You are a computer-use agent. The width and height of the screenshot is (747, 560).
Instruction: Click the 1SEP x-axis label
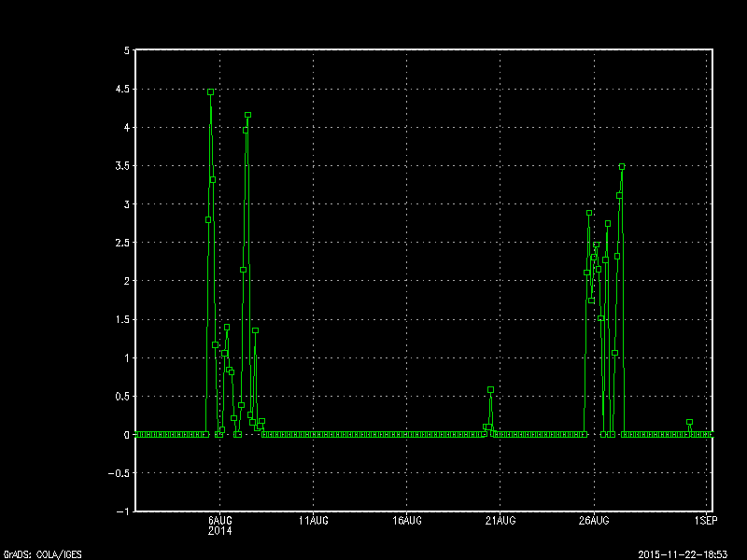tap(706, 521)
